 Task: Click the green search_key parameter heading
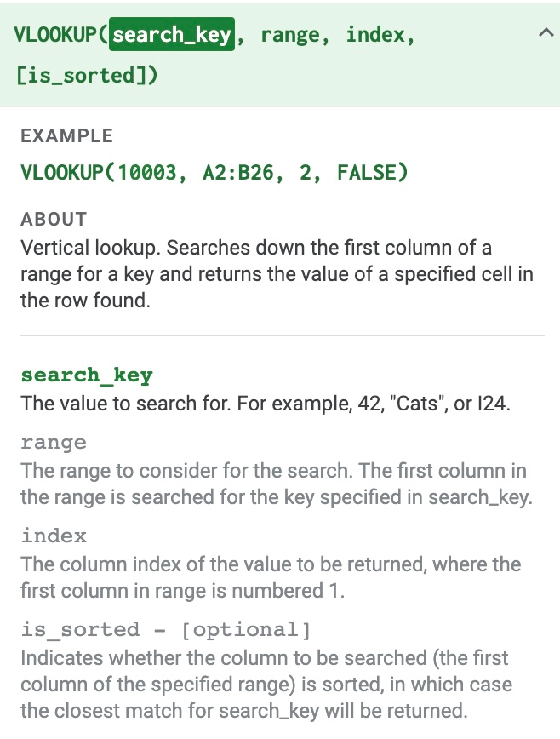pyautogui.click(x=87, y=375)
